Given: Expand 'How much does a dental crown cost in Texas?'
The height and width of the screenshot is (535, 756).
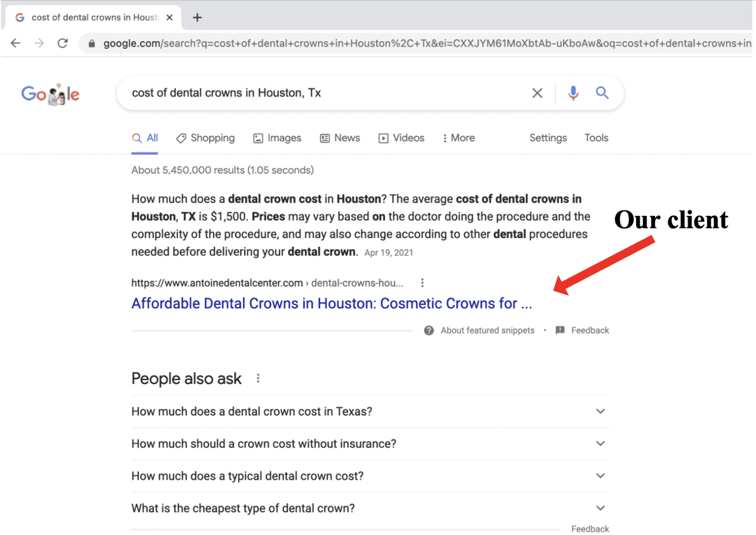Looking at the screenshot, I should point(370,412).
